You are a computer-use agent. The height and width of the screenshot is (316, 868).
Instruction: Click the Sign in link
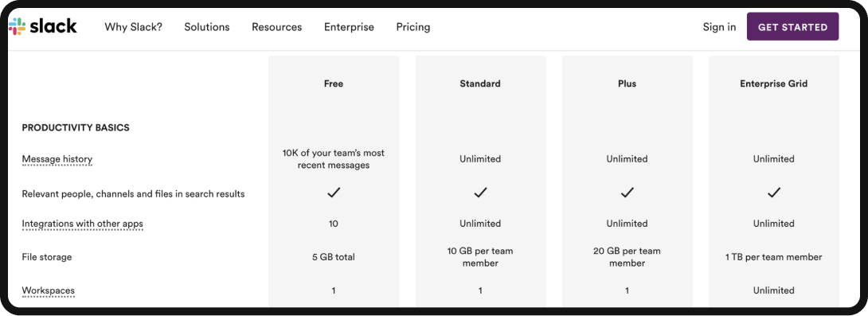[x=720, y=27]
